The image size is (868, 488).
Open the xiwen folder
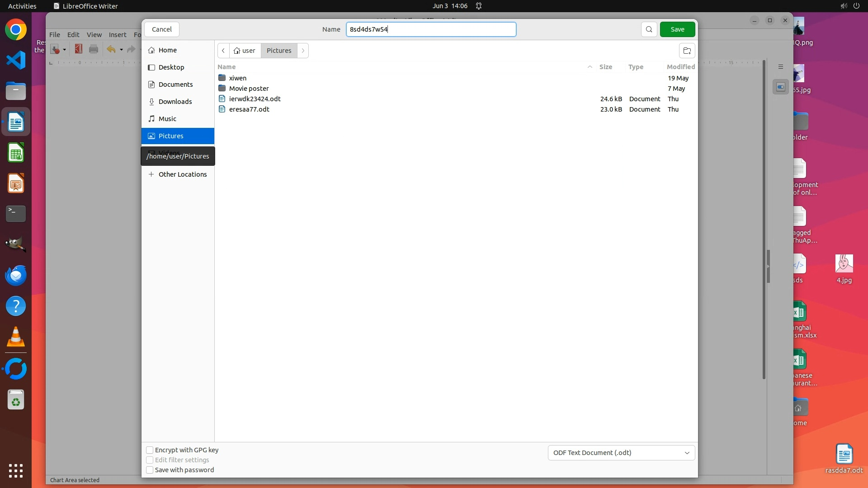pos(237,78)
